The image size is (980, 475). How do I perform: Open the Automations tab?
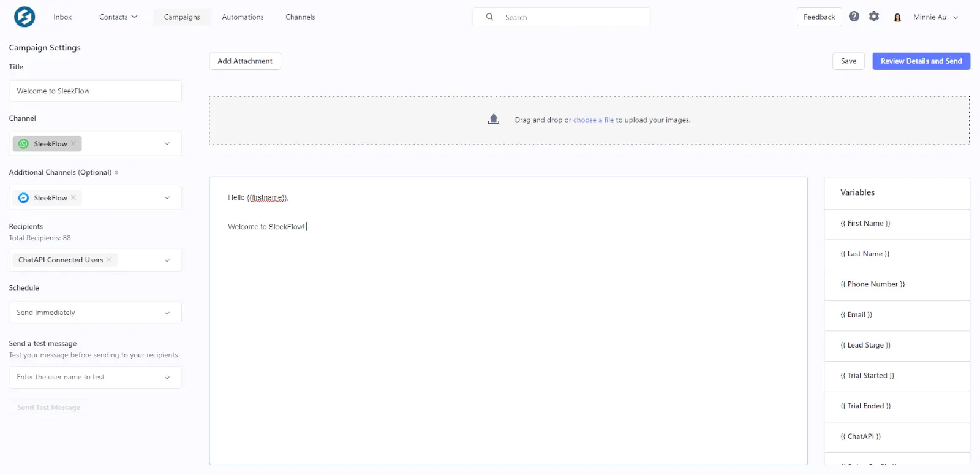[243, 17]
